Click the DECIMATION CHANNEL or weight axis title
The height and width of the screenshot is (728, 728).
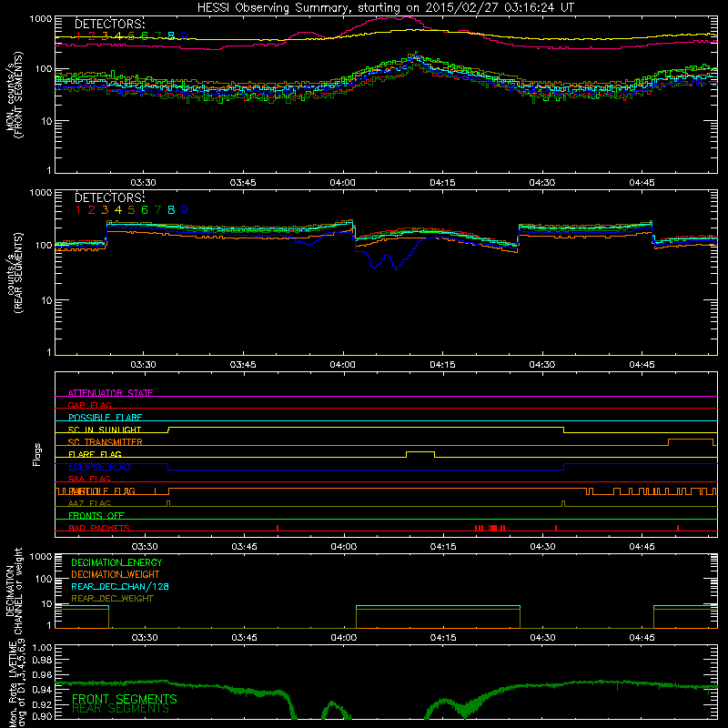click(14, 591)
